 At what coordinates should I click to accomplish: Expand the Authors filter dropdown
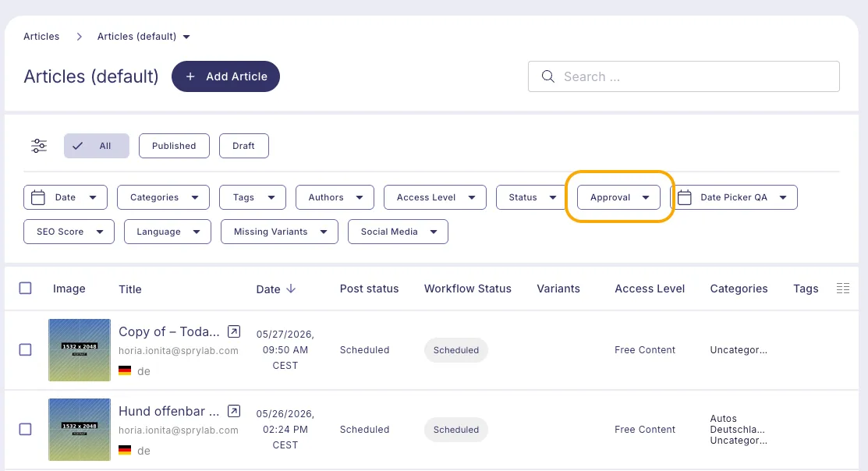pyautogui.click(x=335, y=197)
